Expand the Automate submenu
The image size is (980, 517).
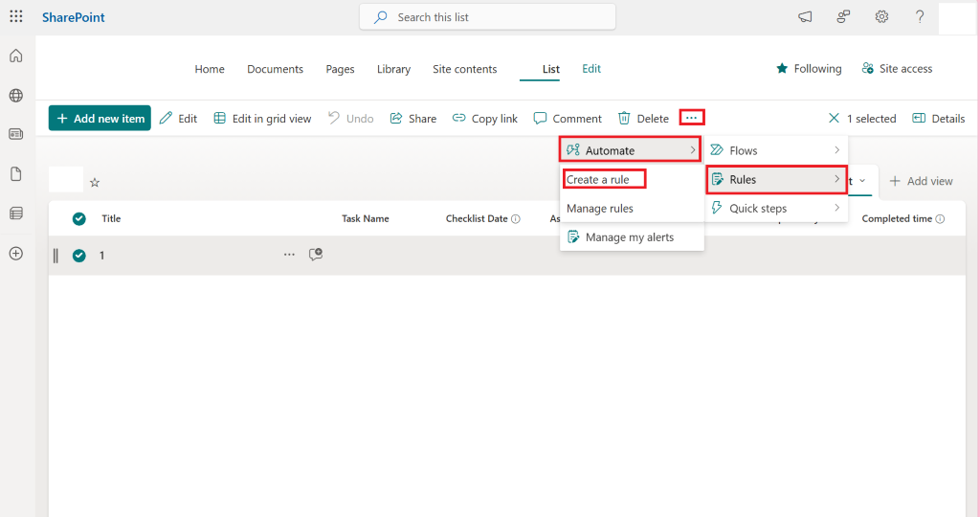[x=630, y=150]
